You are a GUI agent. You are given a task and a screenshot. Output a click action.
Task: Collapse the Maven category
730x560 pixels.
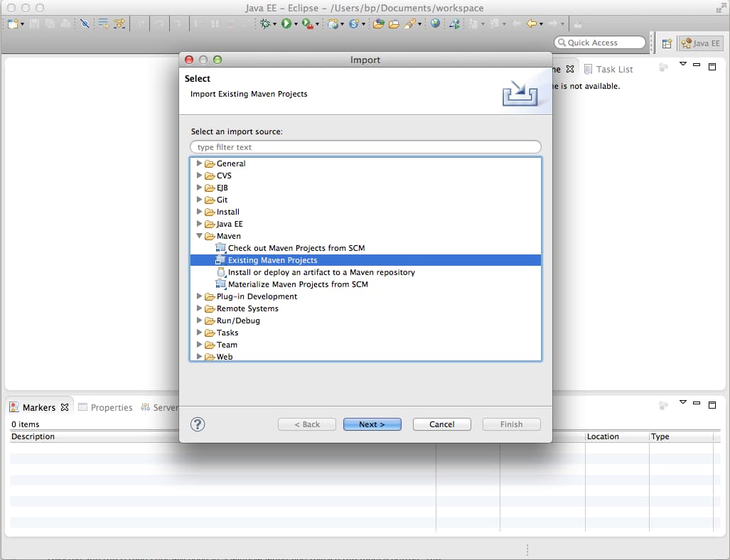pos(200,236)
